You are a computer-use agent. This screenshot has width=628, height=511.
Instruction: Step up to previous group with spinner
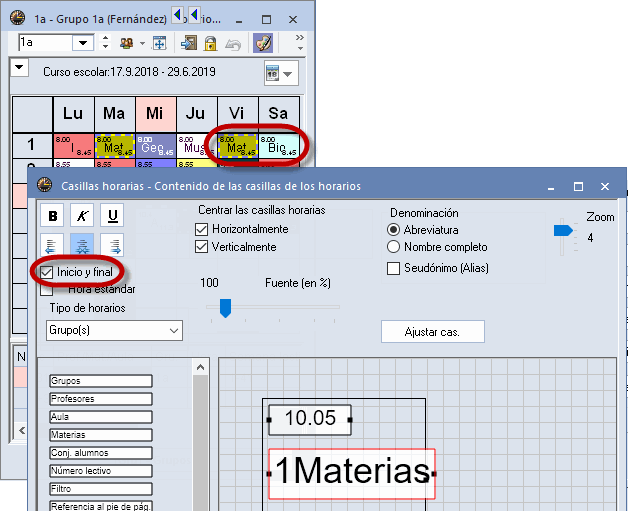coord(105,38)
